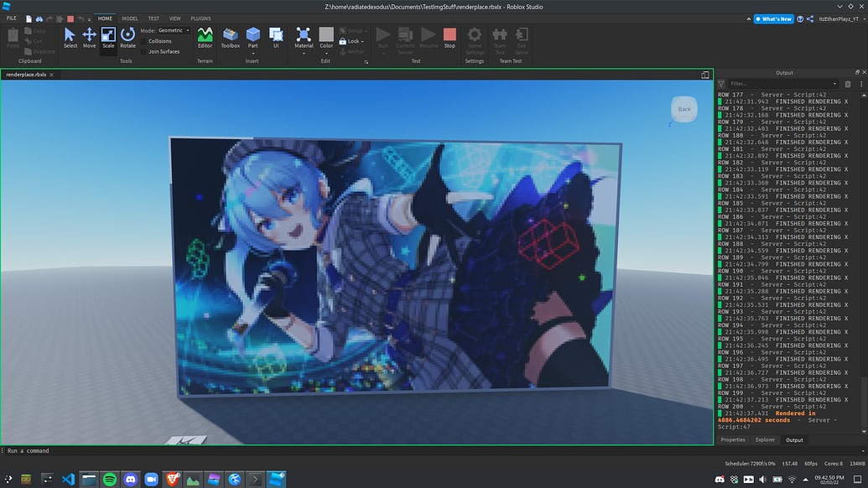Screen dimensions: 868x488
Task: Switch to the Explorer tab
Action: point(764,439)
